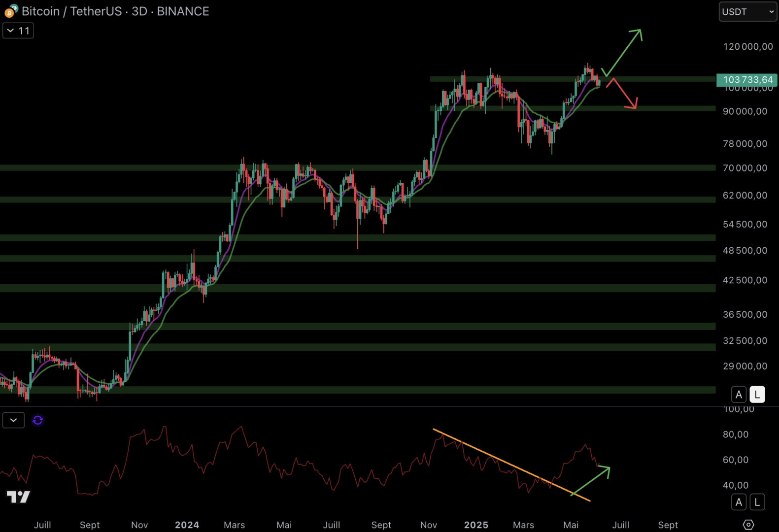Toggle auto scale A on RSI pane
This screenshot has width=779, height=532.
738,502
